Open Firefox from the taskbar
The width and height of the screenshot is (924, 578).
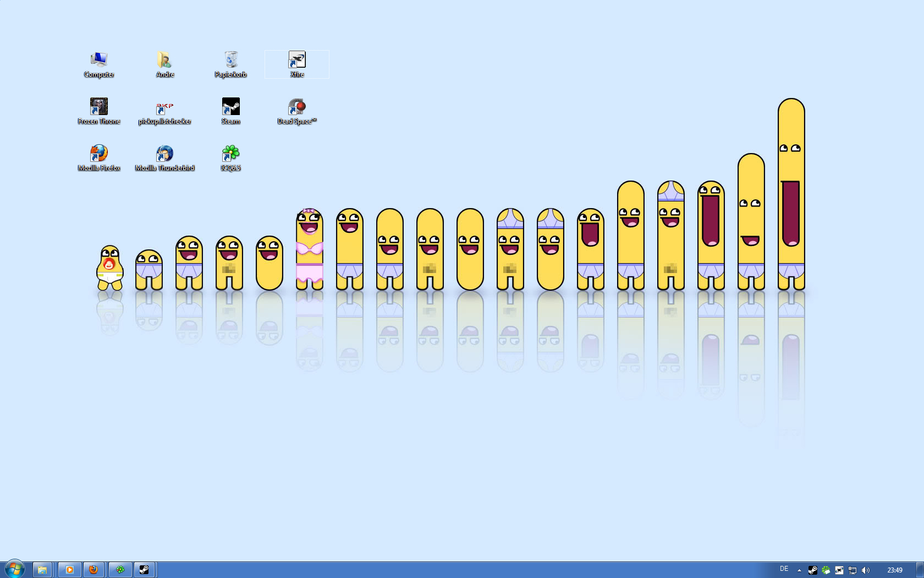(x=94, y=570)
